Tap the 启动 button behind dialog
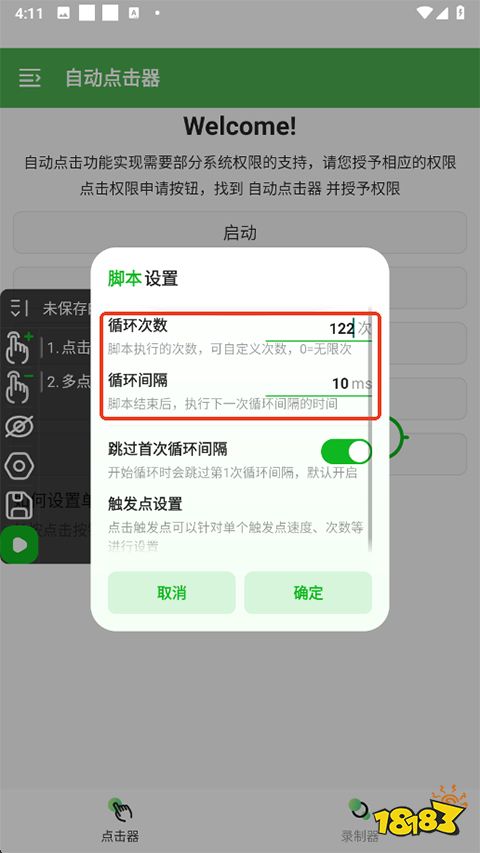 coord(239,233)
